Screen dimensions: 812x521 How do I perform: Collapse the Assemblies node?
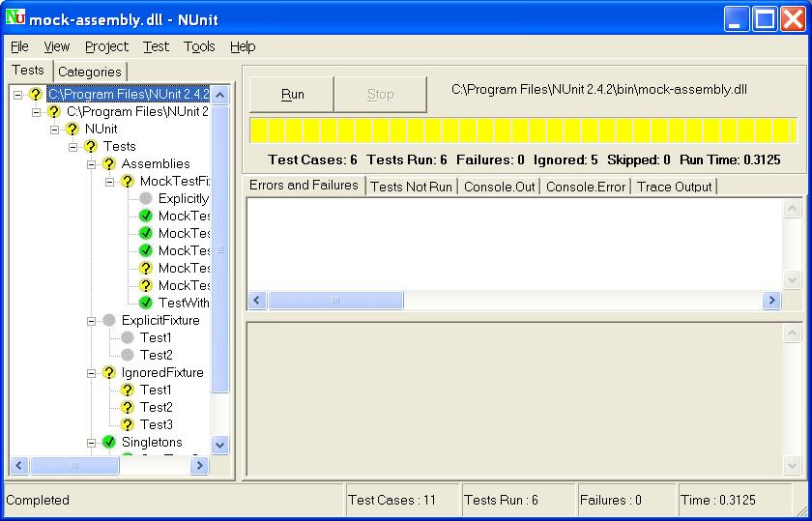pos(91,164)
